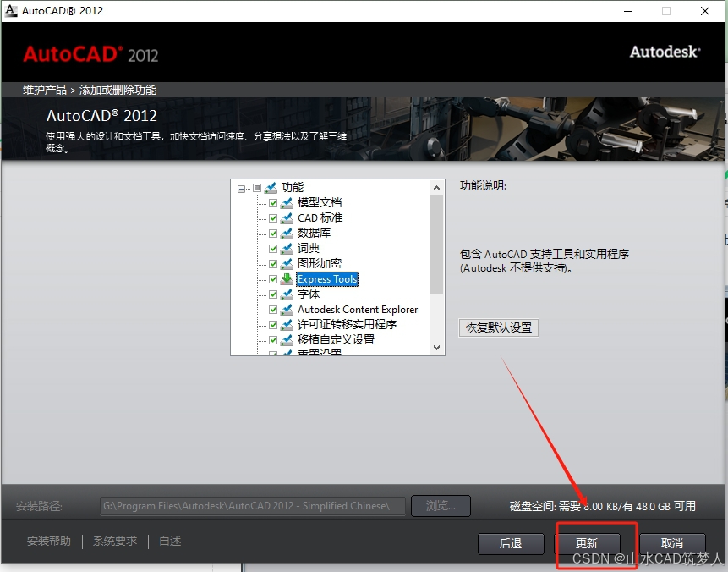Click the green install icon beside Express Tools
The width and height of the screenshot is (728, 572).
coord(287,278)
